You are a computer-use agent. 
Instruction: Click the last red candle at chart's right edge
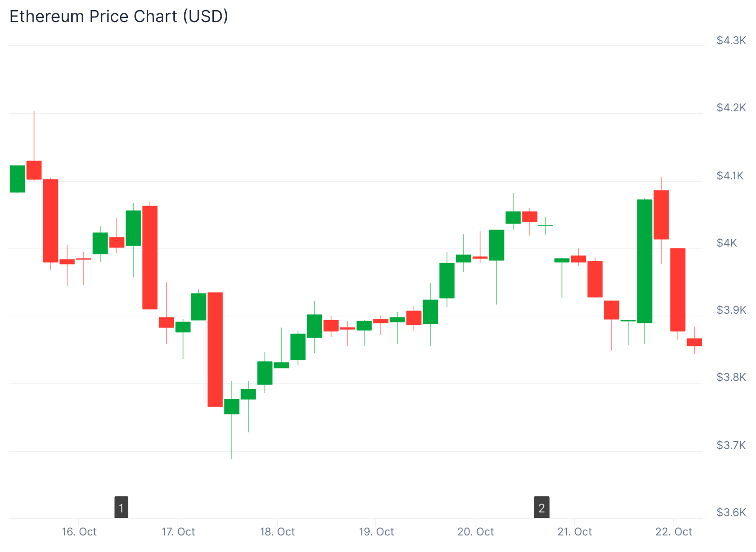[x=694, y=342]
